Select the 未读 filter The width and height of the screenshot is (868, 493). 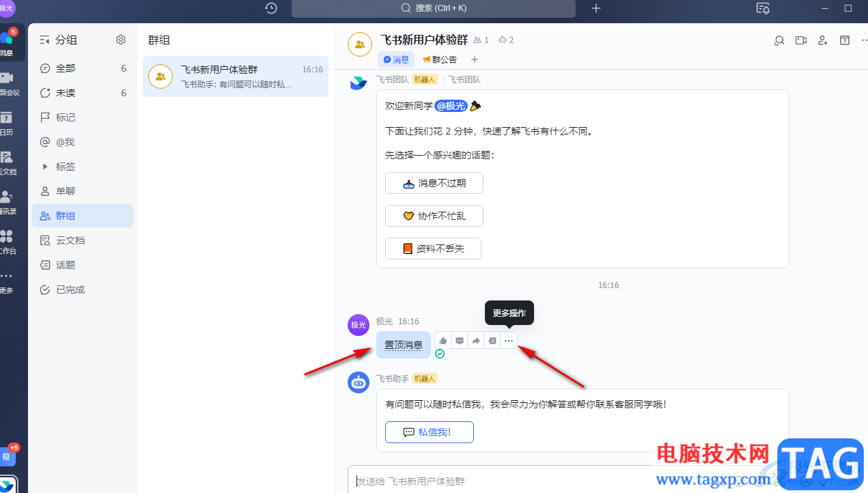coord(83,93)
